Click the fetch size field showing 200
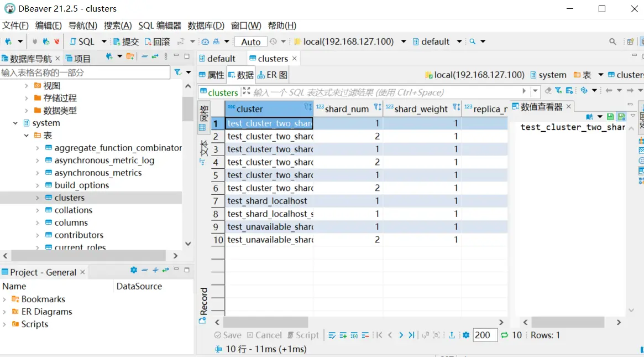644x357 pixels. [x=485, y=335]
